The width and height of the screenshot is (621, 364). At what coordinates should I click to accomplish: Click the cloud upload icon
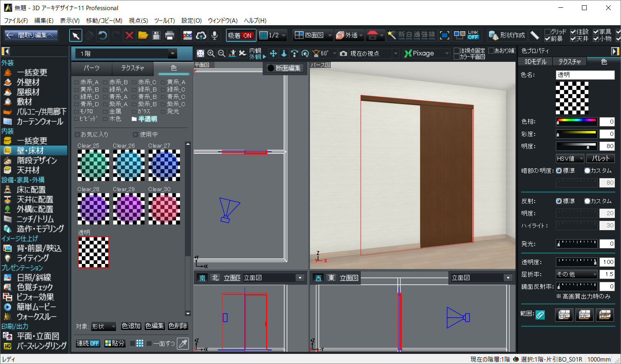pyautogui.click(x=201, y=36)
